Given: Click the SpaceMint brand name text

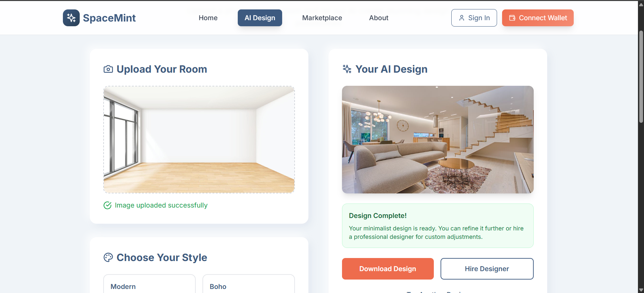Looking at the screenshot, I should [x=109, y=18].
